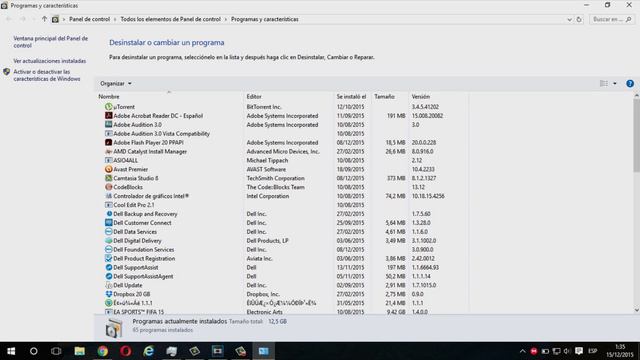This screenshot has width=640, height=360.
Task: Sort programs by Versión column
Action: point(420,97)
